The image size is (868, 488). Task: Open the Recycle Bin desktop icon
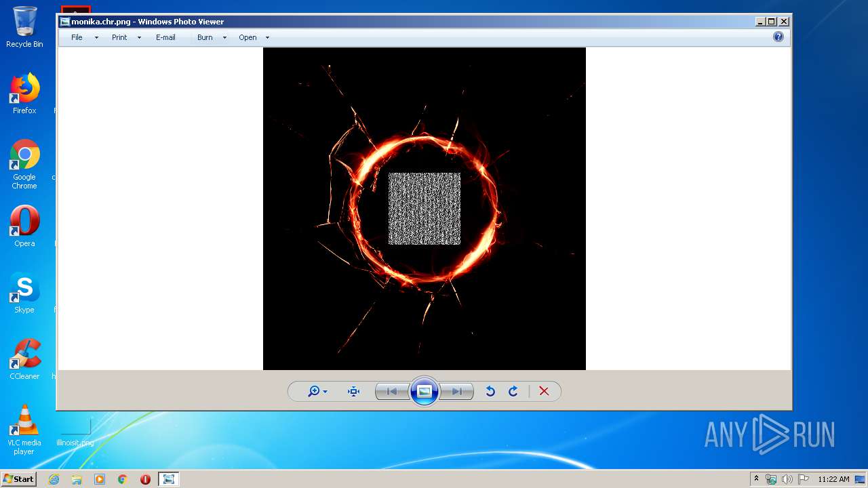24,27
